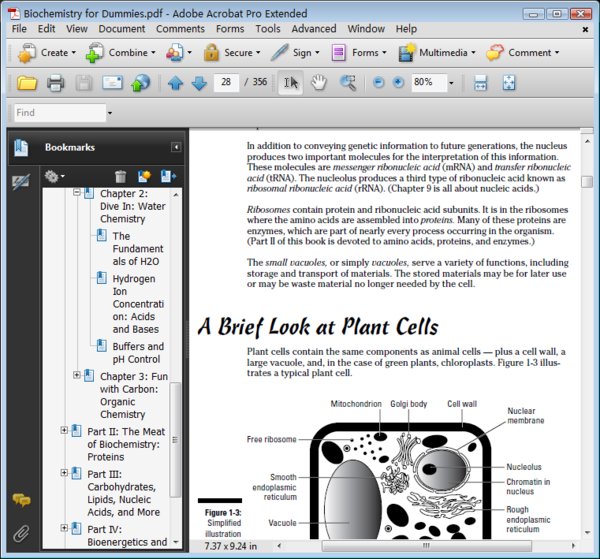Open Hydrogen Ion Concentration bookmark
This screenshot has width=600, height=559.
click(x=138, y=304)
